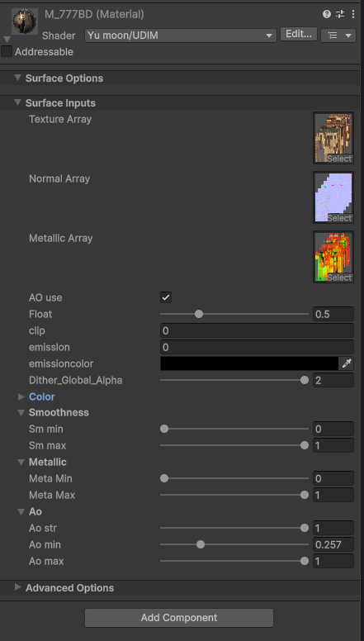Click the Ao min value field
364x641 pixels.
coord(333,544)
